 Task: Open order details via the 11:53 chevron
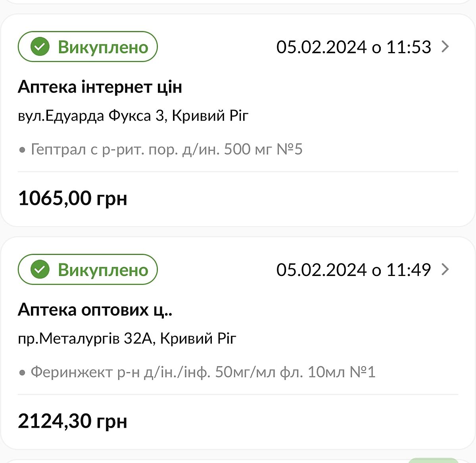click(445, 47)
